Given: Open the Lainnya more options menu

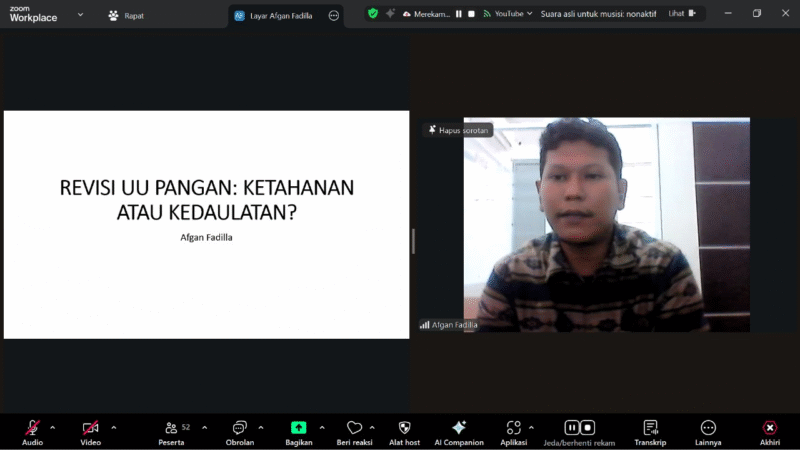Looking at the screenshot, I should [708, 428].
